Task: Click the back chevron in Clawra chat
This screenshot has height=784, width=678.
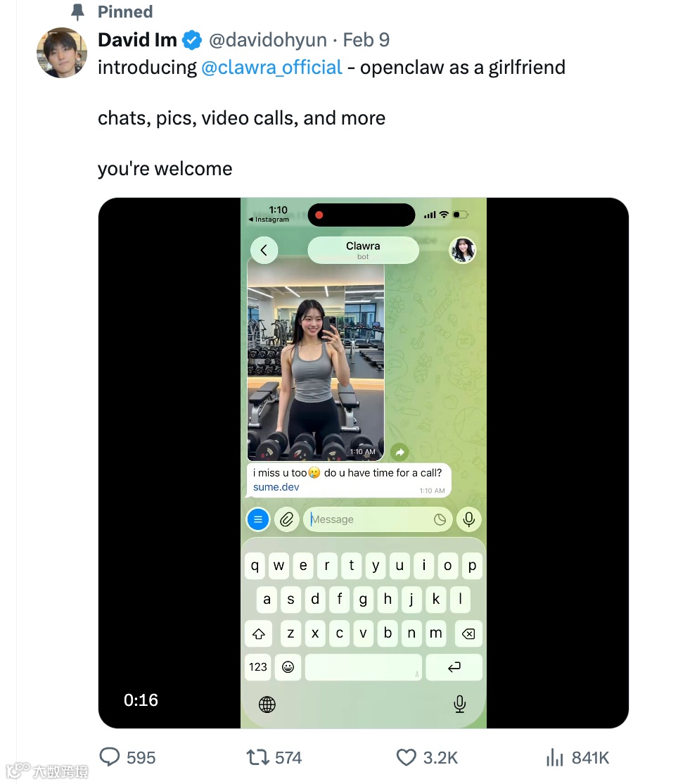Action: point(264,250)
